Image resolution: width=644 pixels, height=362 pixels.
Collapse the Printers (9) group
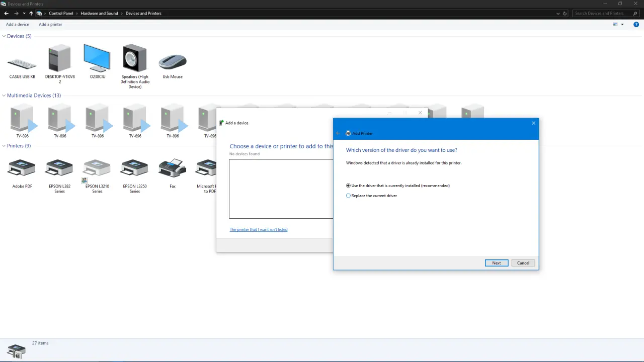pyautogui.click(x=4, y=146)
